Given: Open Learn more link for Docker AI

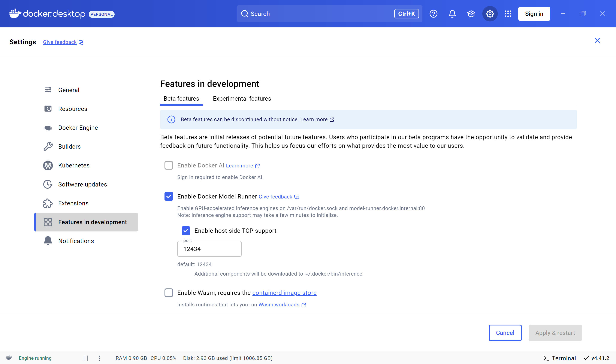Looking at the screenshot, I should point(239,166).
